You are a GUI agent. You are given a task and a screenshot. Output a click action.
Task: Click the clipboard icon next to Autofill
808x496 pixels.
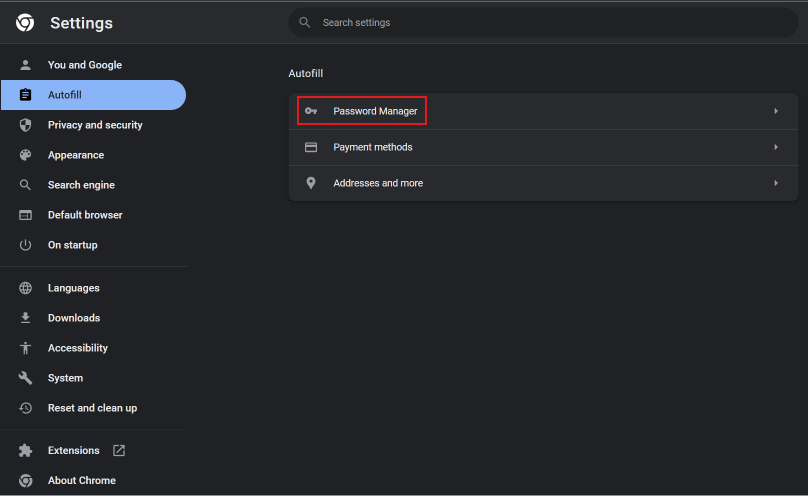pos(25,95)
